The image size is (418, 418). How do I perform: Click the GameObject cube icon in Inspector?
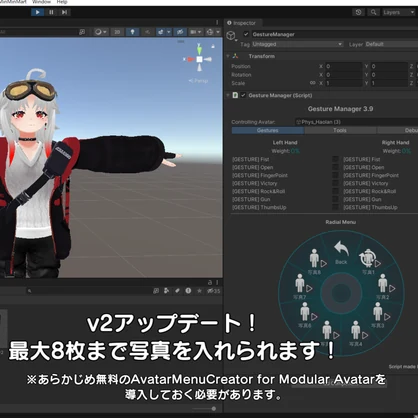tap(231, 35)
